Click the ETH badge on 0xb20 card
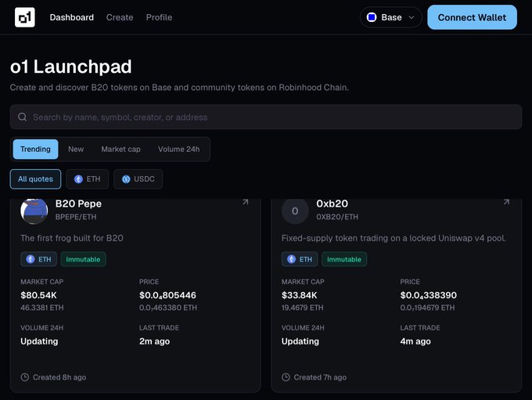The height and width of the screenshot is (400, 532). (x=300, y=259)
